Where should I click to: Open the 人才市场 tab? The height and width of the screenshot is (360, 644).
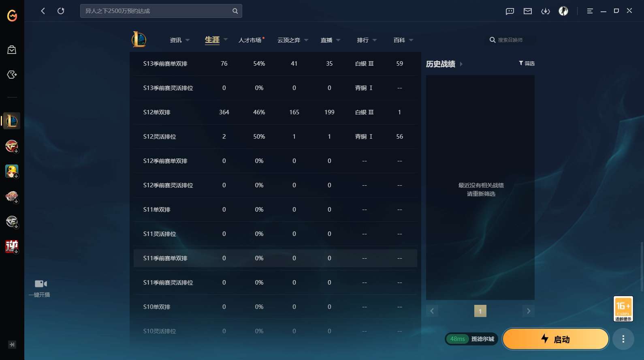click(250, 40)
